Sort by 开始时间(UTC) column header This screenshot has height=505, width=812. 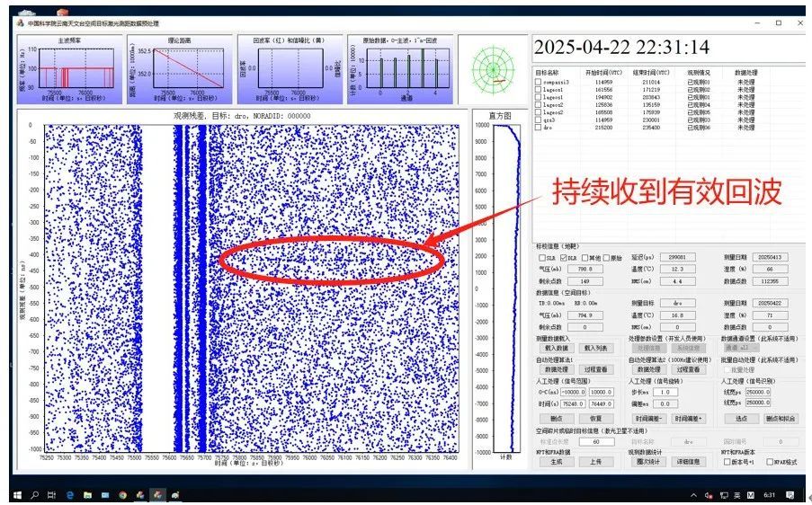[603, 73]
